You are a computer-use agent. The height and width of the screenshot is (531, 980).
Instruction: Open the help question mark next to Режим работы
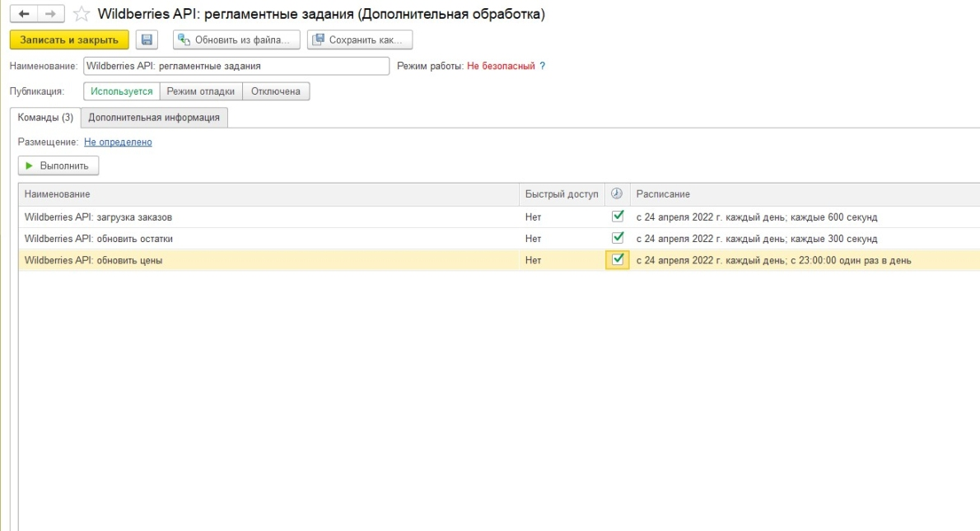point(543,66)
